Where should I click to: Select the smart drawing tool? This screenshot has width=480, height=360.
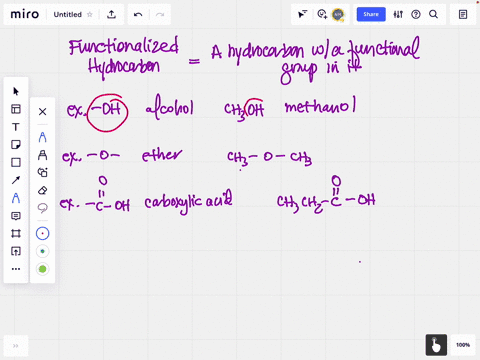(x=42, y=172)
